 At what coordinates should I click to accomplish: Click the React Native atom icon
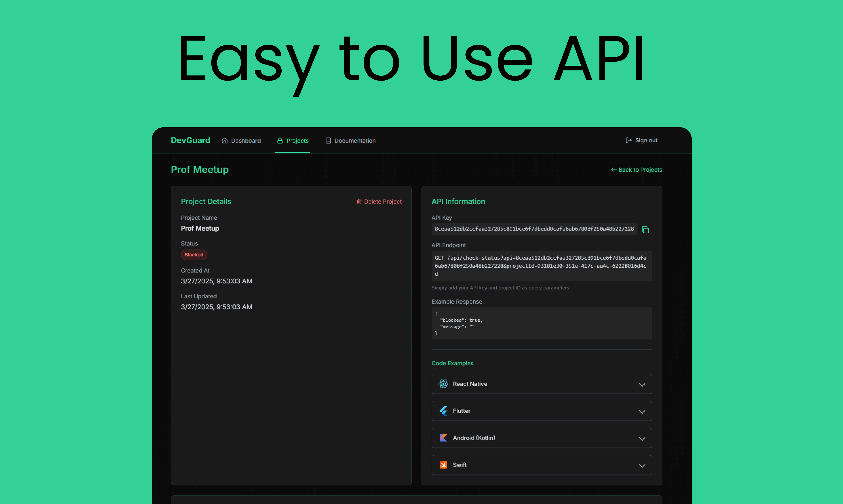point(443,384)
